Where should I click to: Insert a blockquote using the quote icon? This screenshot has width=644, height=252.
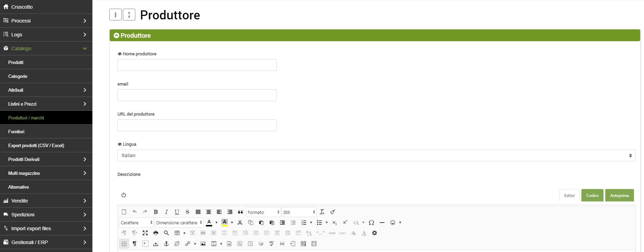(241, 212)
